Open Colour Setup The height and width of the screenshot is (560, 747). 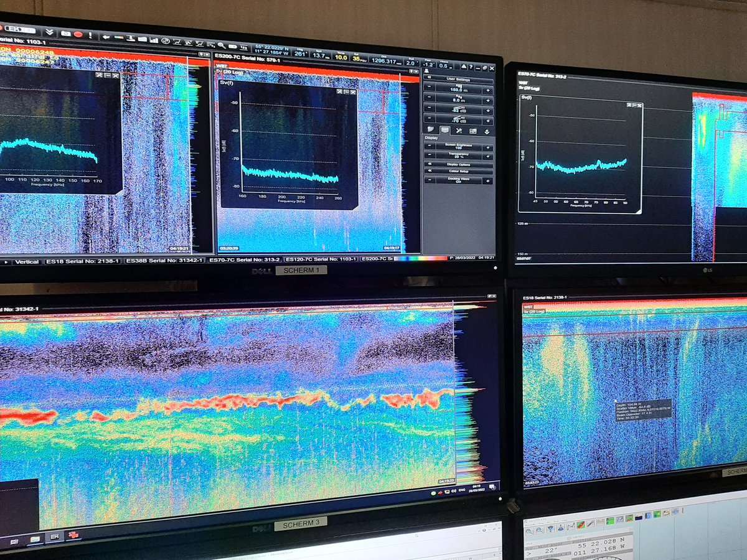pos(458,171)
